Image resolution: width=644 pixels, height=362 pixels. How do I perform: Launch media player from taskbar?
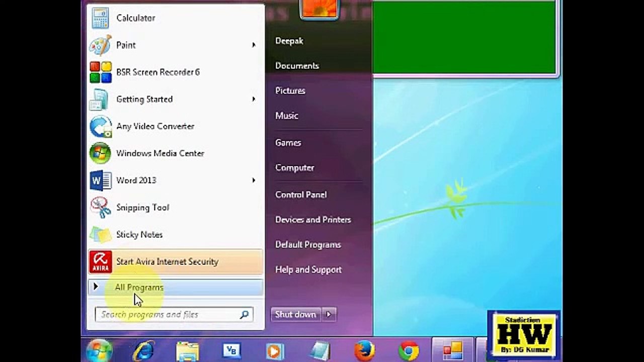point(275,351)
